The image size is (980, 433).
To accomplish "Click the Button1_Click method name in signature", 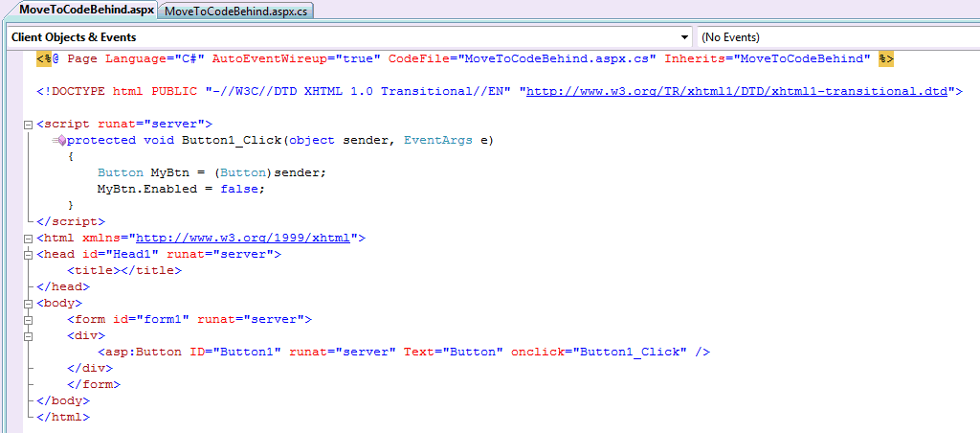I will [232, 140].
